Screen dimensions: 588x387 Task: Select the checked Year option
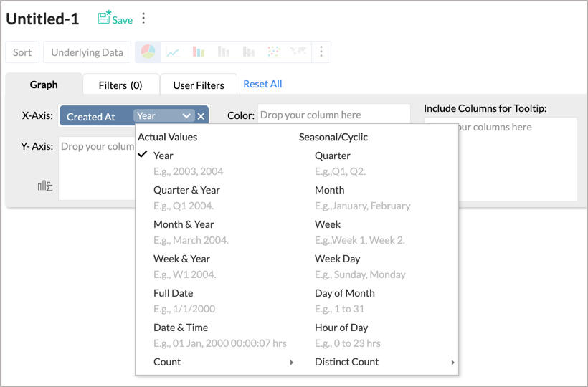coord(163,156)
